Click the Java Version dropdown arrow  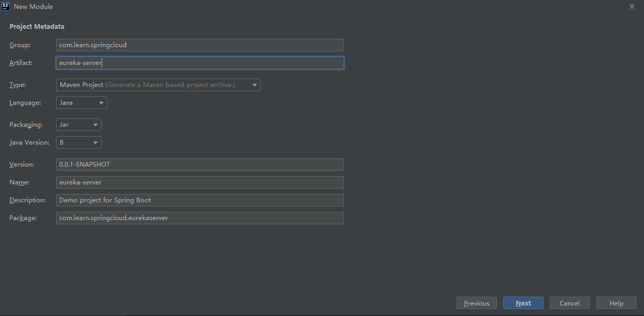[95, 143]
